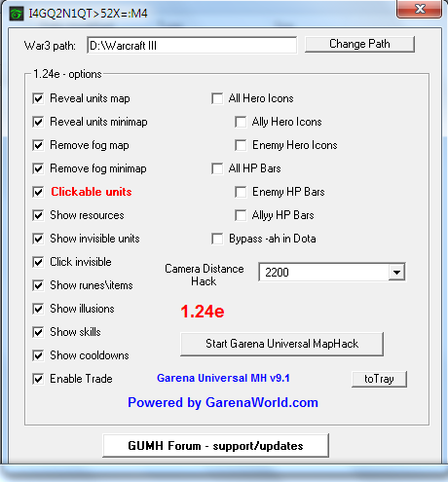Enable All HP Bars checkbox

tap(217, 168)
